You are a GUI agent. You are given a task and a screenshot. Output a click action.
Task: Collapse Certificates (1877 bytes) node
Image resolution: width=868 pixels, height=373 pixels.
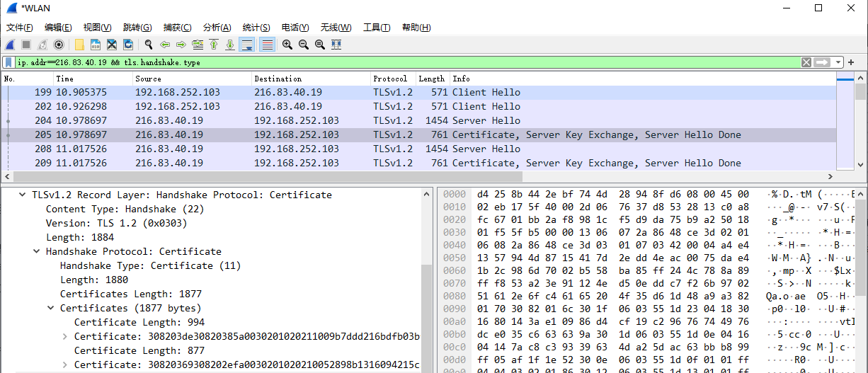(51, 308)
